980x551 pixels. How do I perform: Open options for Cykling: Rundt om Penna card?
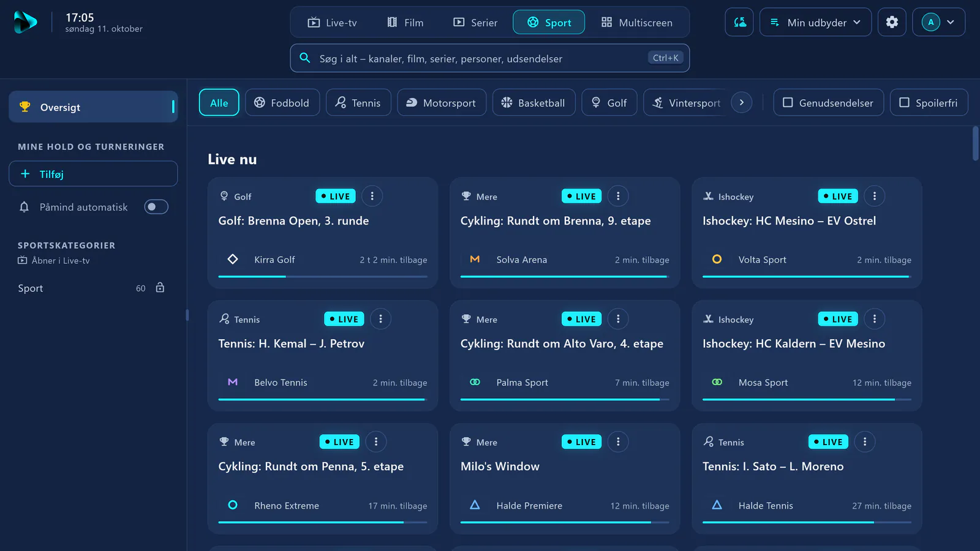[376, 441]
